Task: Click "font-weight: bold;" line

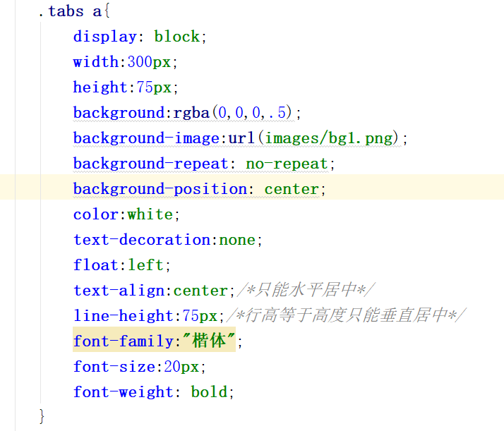Action: click(154, 391)
